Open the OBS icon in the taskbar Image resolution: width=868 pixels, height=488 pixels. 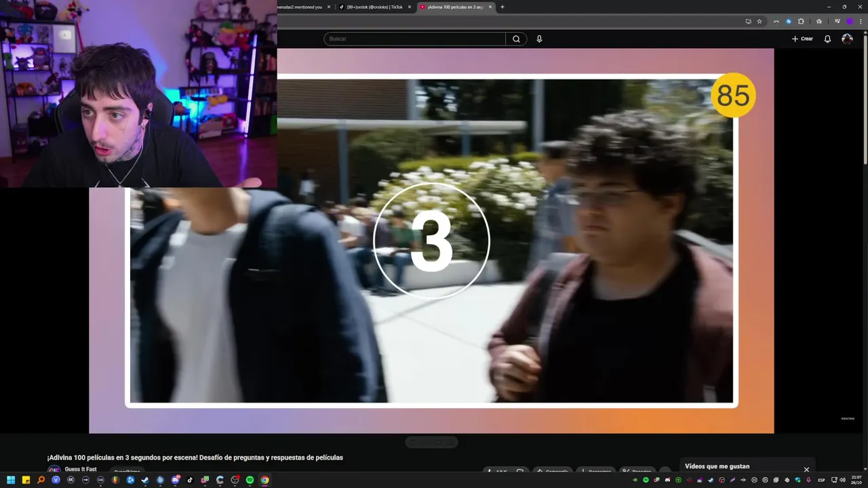235,480
